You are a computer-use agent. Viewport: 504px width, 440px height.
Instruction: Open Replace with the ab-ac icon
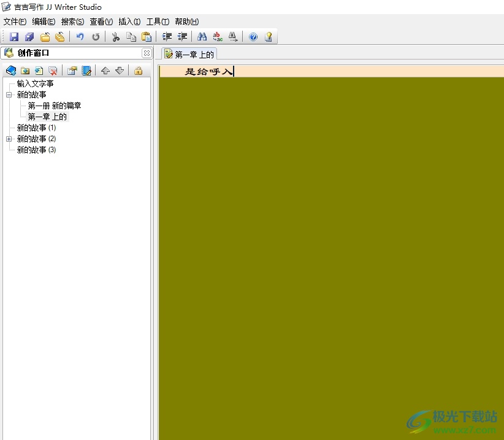pos(218,37)
